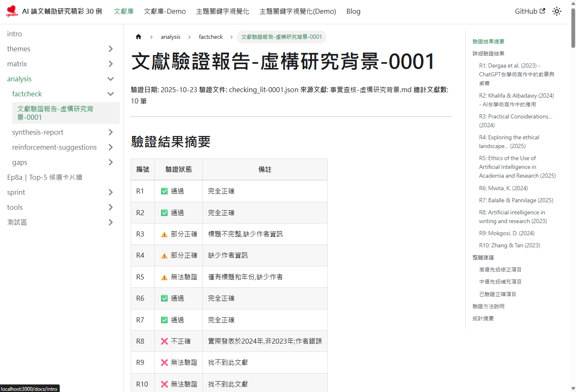576x392 pixels.
Task: Open Ep8a Top-5 候選卡片牆 sidebar page
Action: [45, 177]
